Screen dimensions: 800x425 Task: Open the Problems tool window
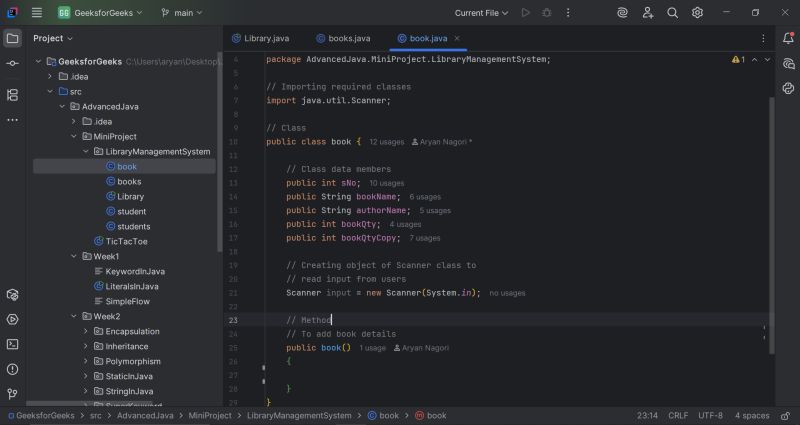point(13,369)
